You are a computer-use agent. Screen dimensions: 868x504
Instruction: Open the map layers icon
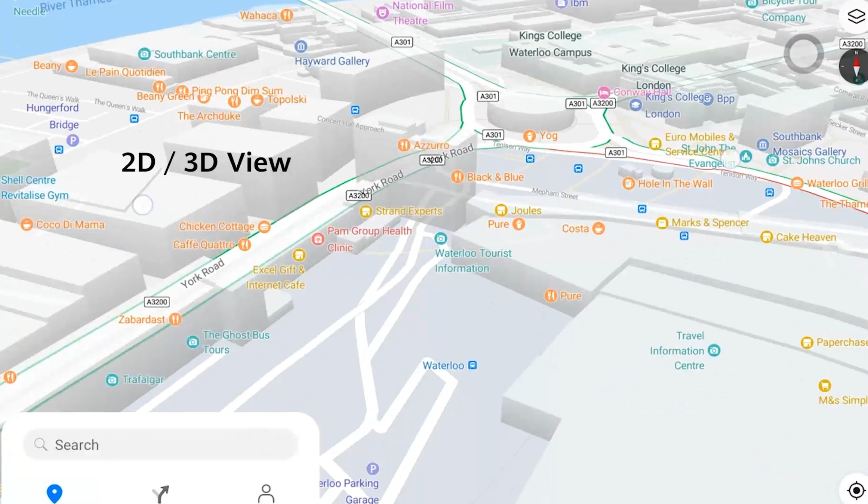tap(856, 16)
